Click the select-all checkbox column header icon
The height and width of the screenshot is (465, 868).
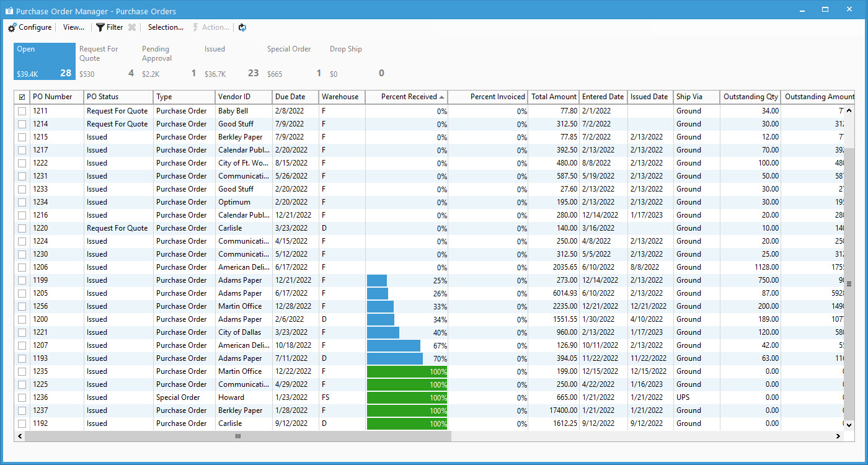[22, 97]
